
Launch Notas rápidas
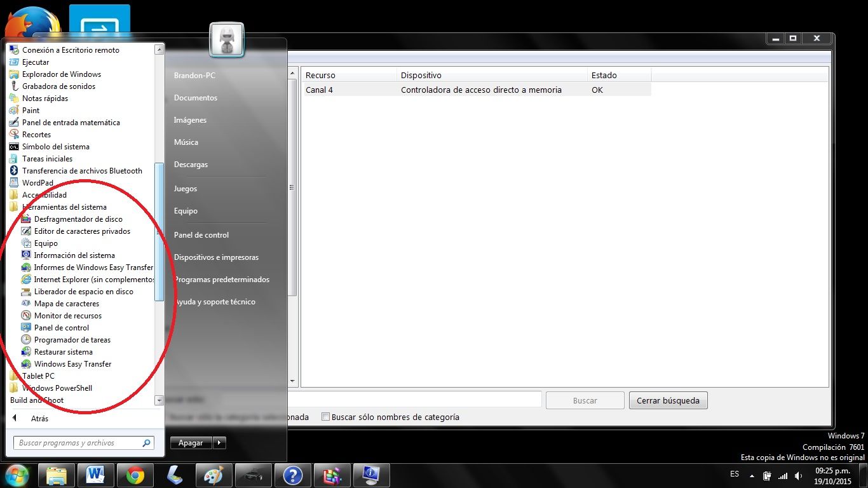[x=45, y=98]
